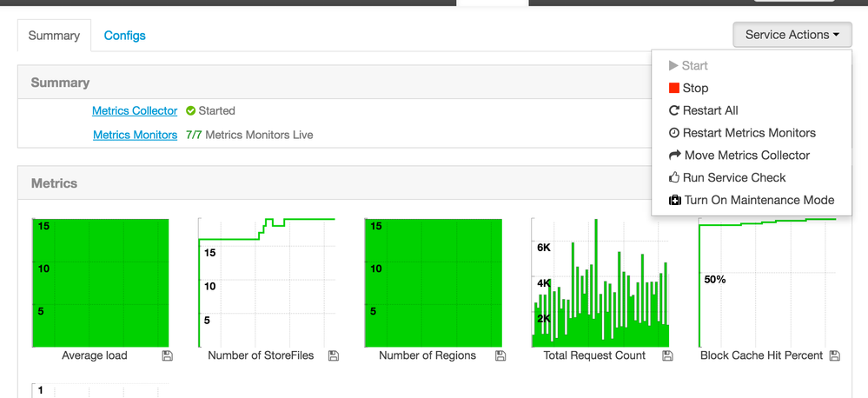The height and width of the screenshot is (398, 868).
Task: Open the Metrics Collector link
Action: click(x=135, y=110)
